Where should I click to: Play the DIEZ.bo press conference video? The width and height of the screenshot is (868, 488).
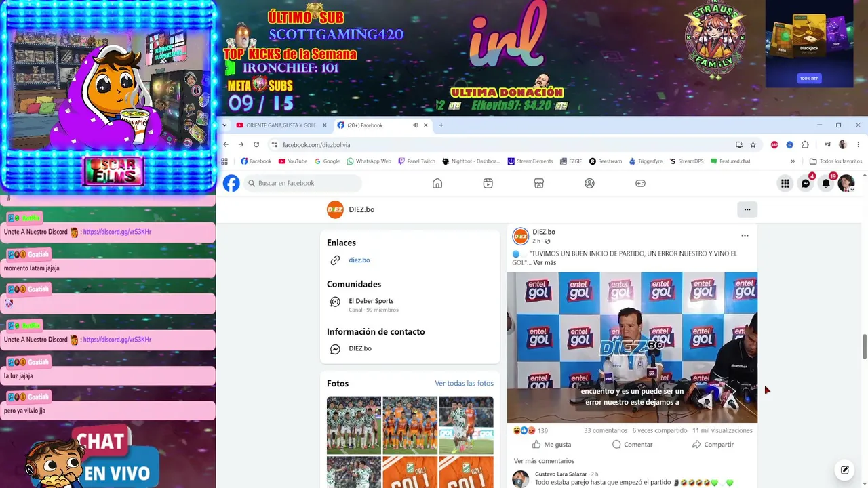click(632, 347)
